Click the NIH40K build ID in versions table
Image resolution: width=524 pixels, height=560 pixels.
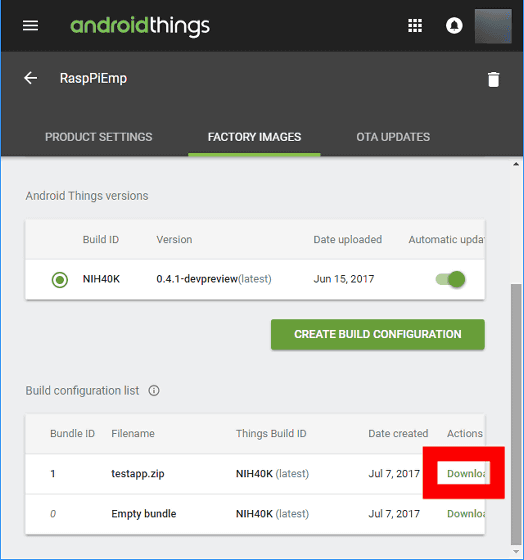coord(101,279)
